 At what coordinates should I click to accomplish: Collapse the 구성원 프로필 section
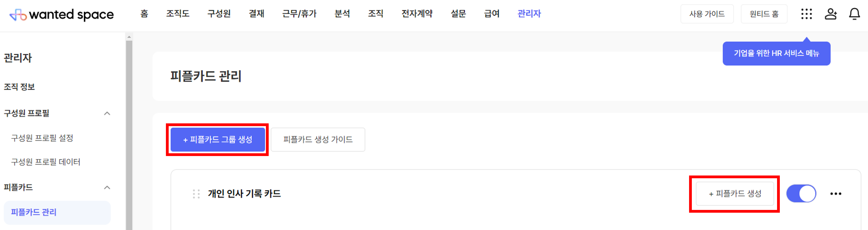(107, 113)
